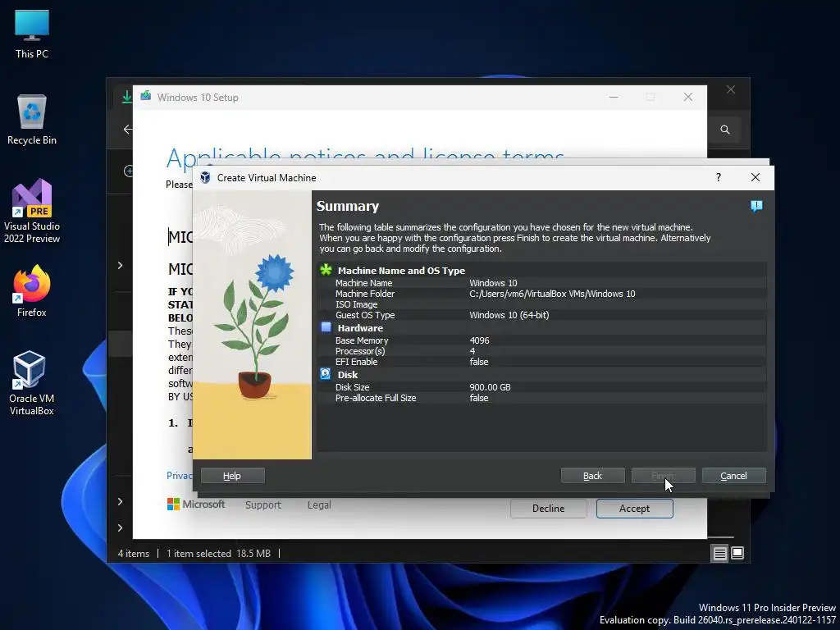Select the Disk Size 900.00 GB row
This screenshot has height=630, width=840.
(541, 387)
